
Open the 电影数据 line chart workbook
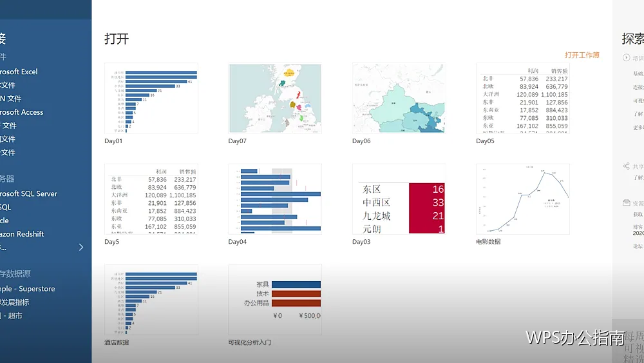pos(522,199)
